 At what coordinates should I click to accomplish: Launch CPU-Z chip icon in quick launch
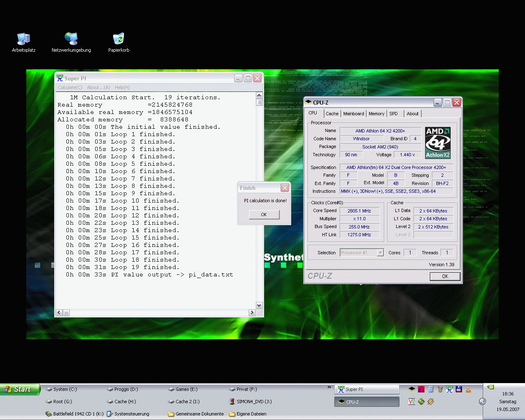[x=412, y=389]
